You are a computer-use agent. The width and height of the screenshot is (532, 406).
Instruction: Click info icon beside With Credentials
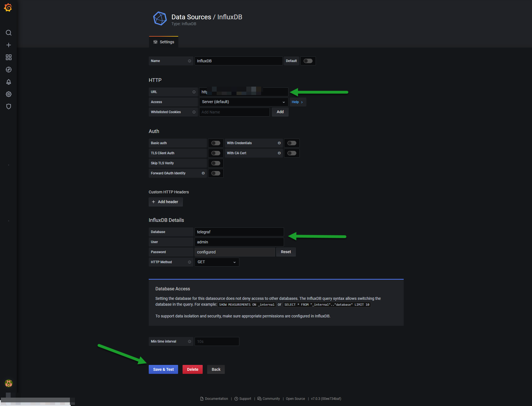pos(279,143)
